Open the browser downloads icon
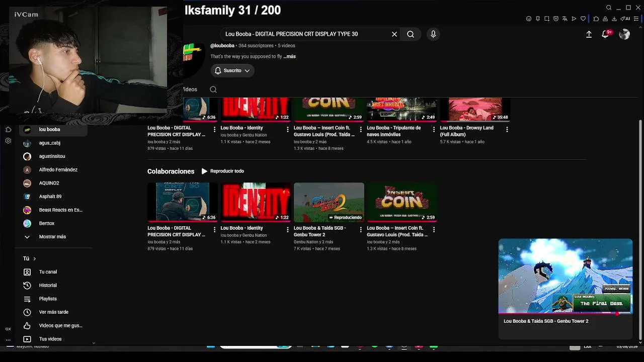644x362 pixels. [614, 19]
